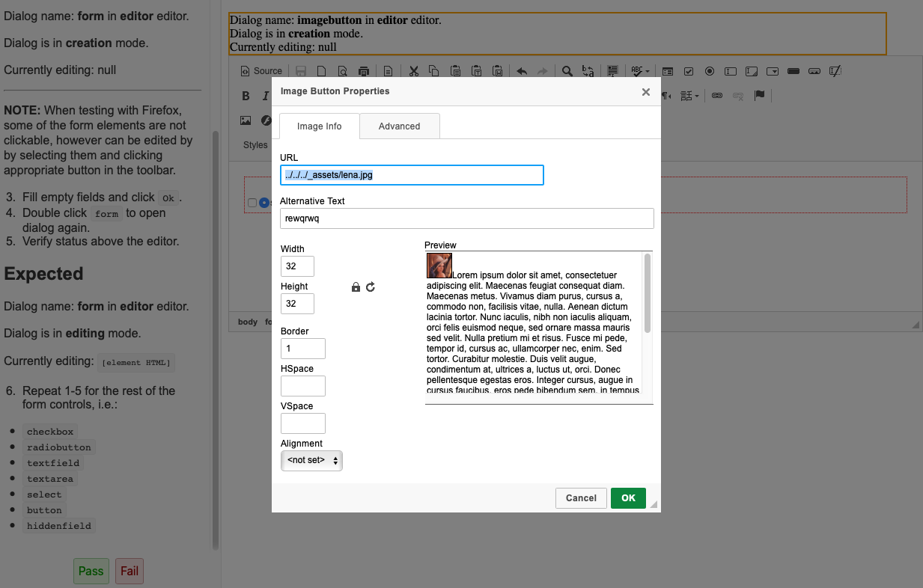Click the Form icon in the toolbar

tap(668, 71)
